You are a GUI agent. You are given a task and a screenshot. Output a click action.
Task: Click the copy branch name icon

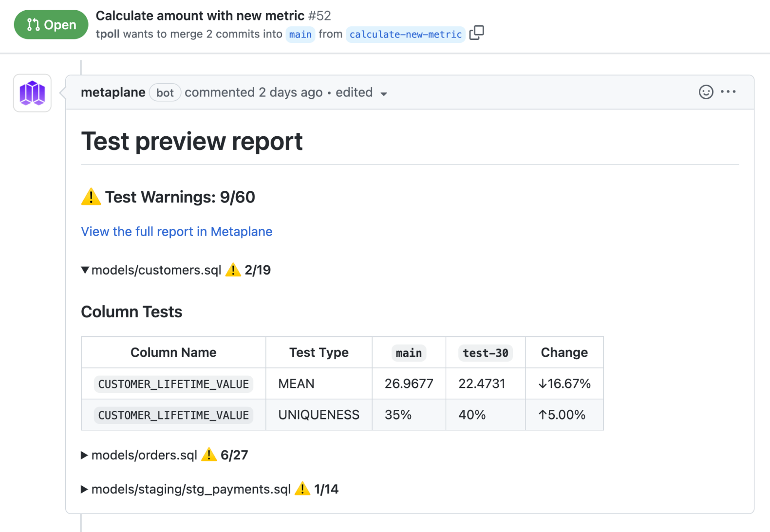tap(476, 33)
